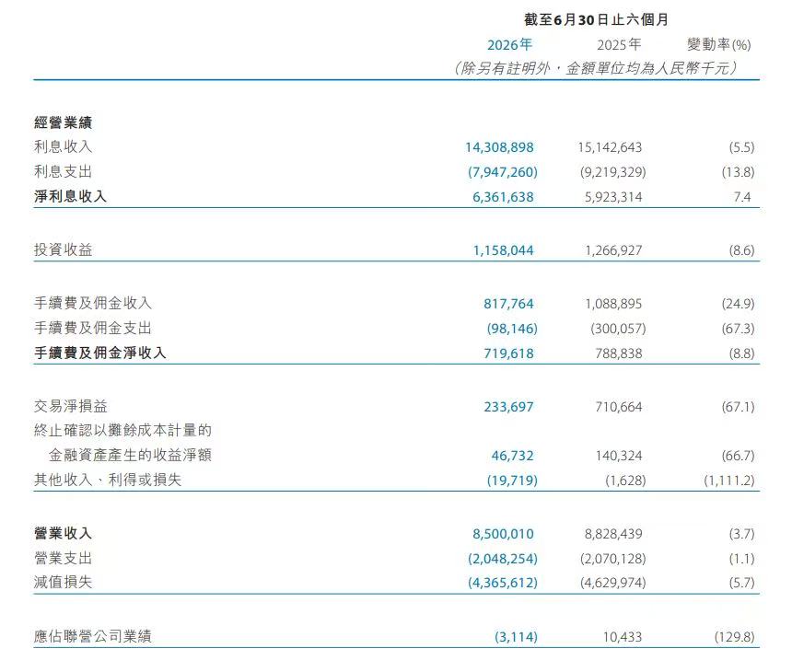Select the value 8,500,010
Image resolution: width=792 pixels, height=672 pixels.
503,534
